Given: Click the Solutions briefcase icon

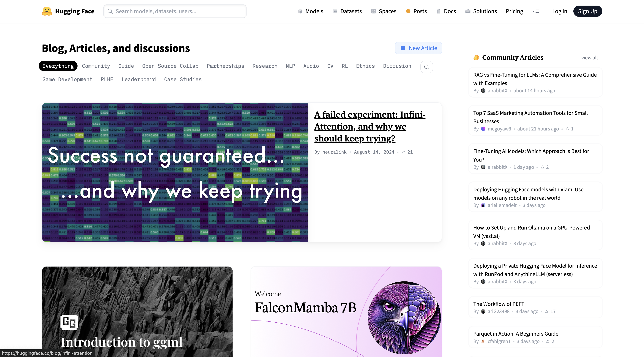Looking at the screenshot, I should [468, 11].
